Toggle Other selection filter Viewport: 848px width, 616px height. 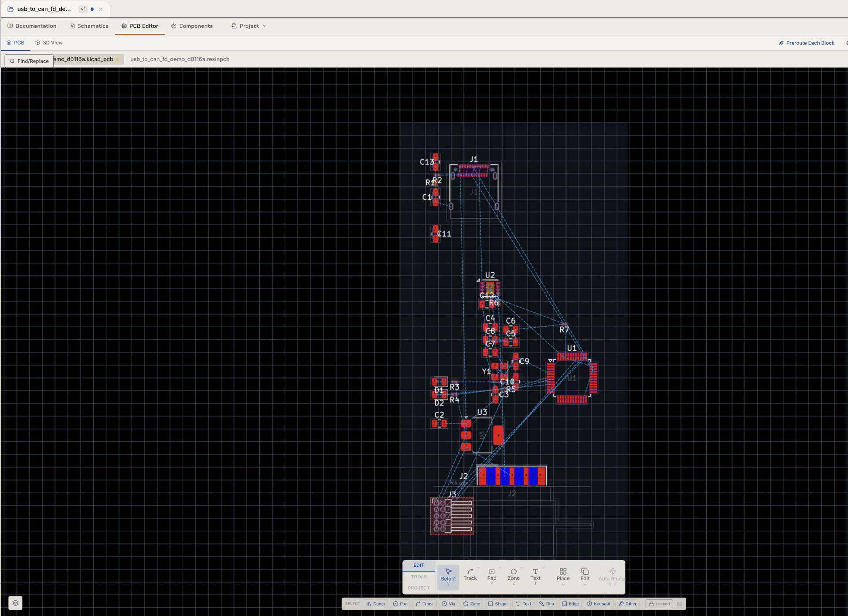[627, 604]
